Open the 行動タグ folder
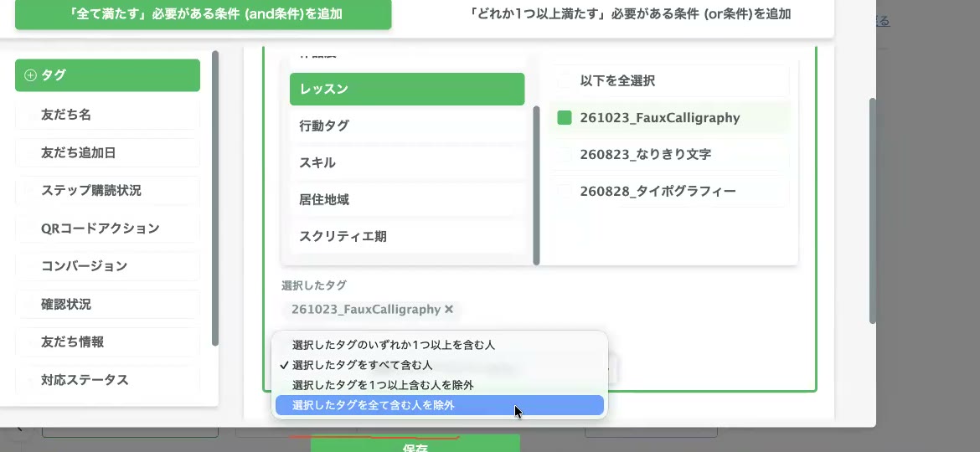The image size is (980, 452). click(407, 126)
